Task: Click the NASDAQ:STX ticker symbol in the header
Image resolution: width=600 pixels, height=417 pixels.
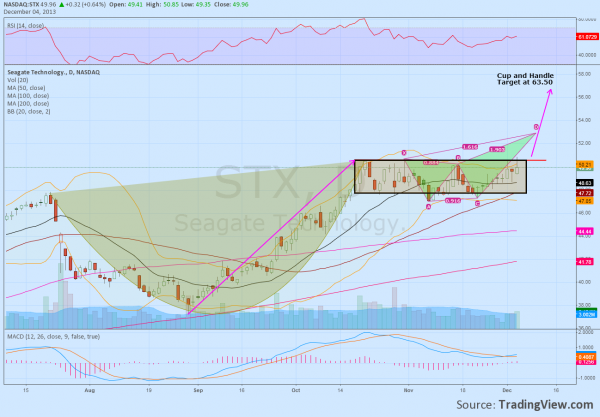Action: coord(24,5)
